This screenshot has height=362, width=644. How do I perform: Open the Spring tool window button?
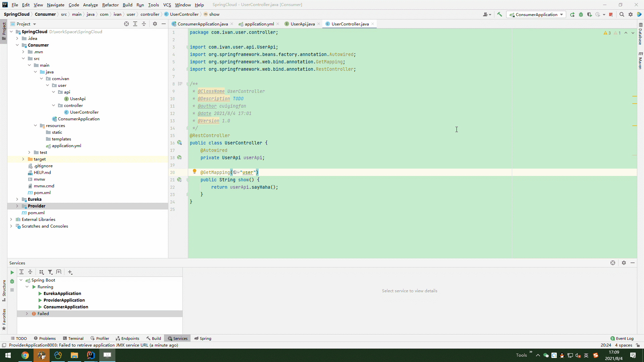tap(203, 338)
